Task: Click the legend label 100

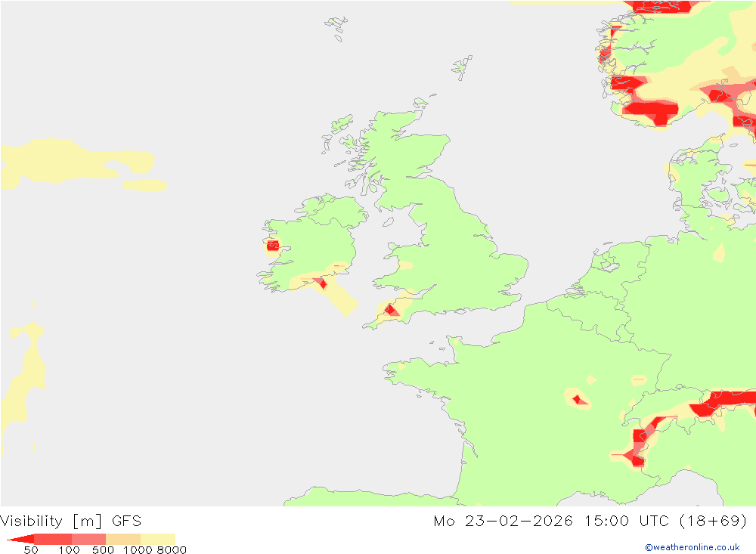Action: [x=69, y=550]
